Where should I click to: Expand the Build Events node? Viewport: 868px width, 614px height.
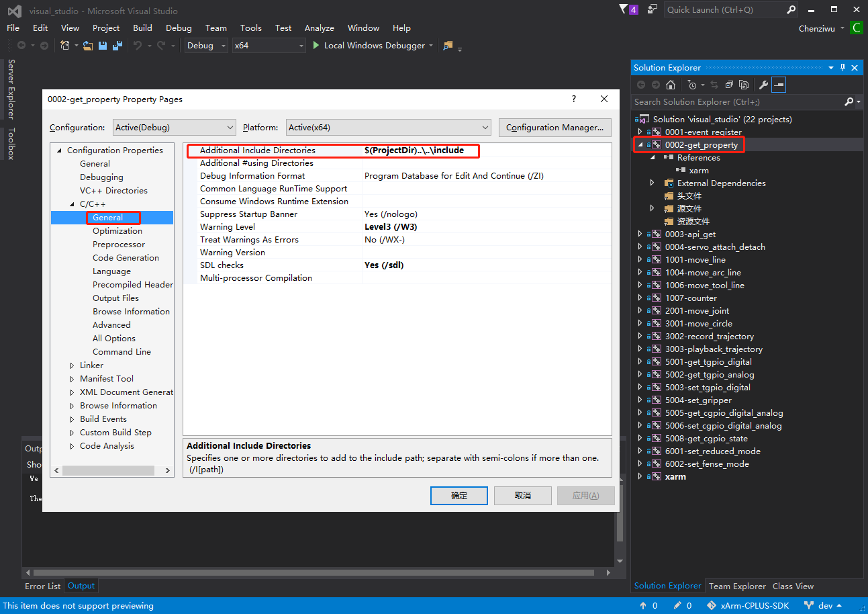pos(73,419)
